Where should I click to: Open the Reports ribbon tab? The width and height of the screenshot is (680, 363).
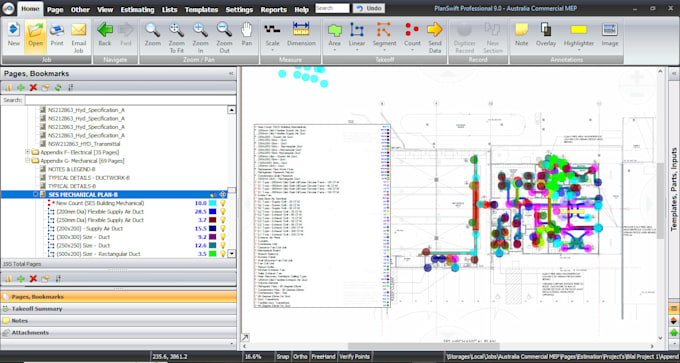(x=274, y=10)
